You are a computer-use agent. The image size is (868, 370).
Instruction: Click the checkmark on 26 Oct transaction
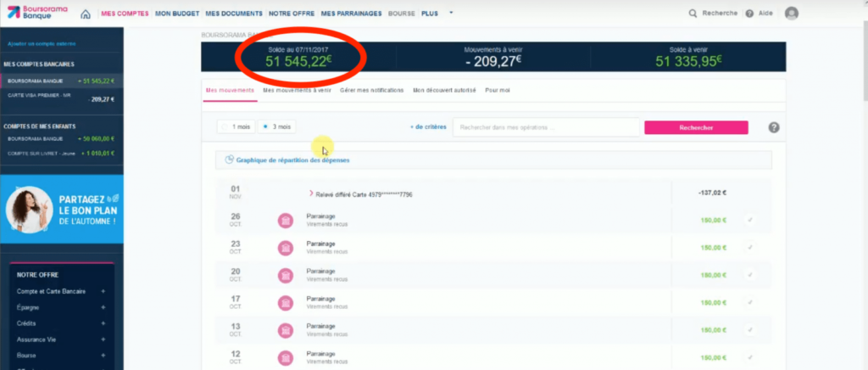(749, 221)
